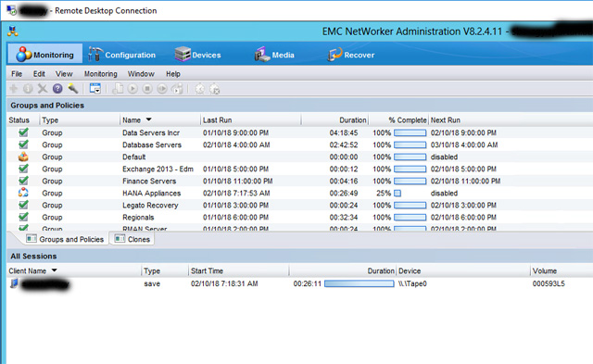Select the \\.\Tape0 device cell
This screenshot has width=593, height=364.
[412, 283]
